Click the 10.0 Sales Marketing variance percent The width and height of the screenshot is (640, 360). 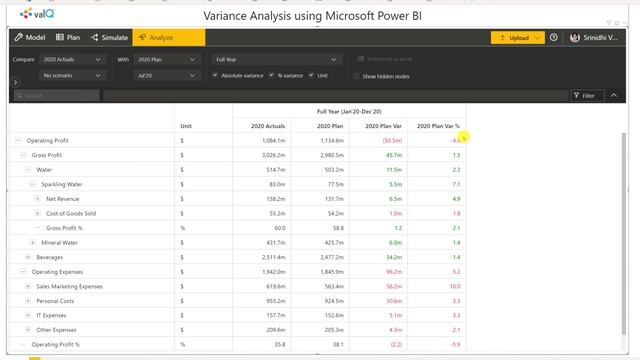pos(455,287)
